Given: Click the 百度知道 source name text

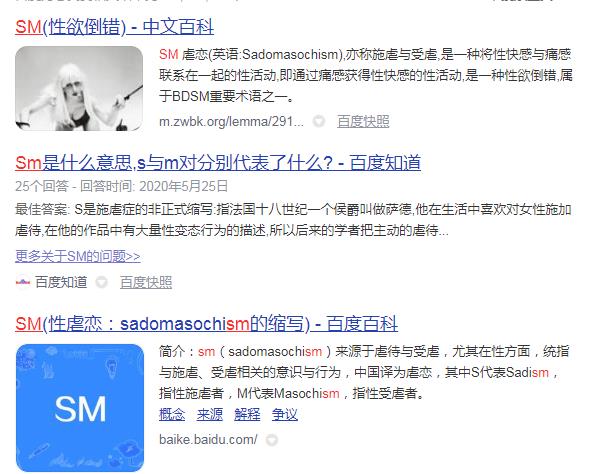Looking at the screenshot, I should coord(61,282).
